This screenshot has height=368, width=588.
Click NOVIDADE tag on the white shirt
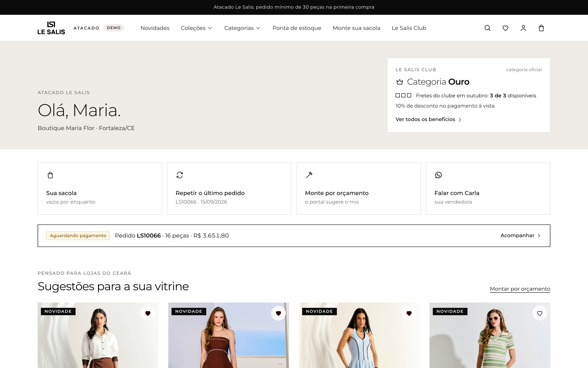click(x=58, y=311)
